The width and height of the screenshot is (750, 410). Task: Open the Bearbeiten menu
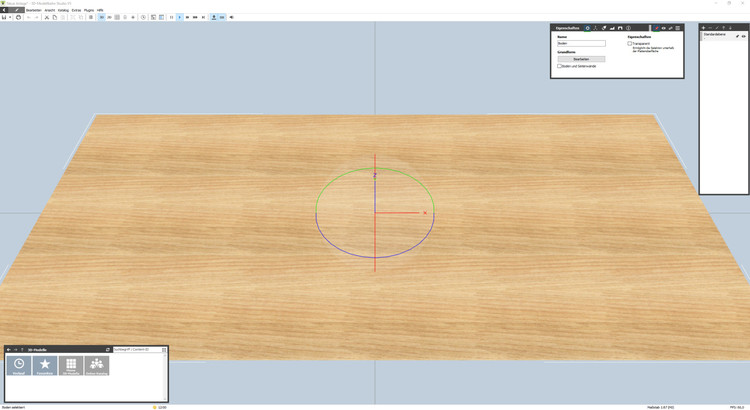pyautogui.click(x=34, y=10)
